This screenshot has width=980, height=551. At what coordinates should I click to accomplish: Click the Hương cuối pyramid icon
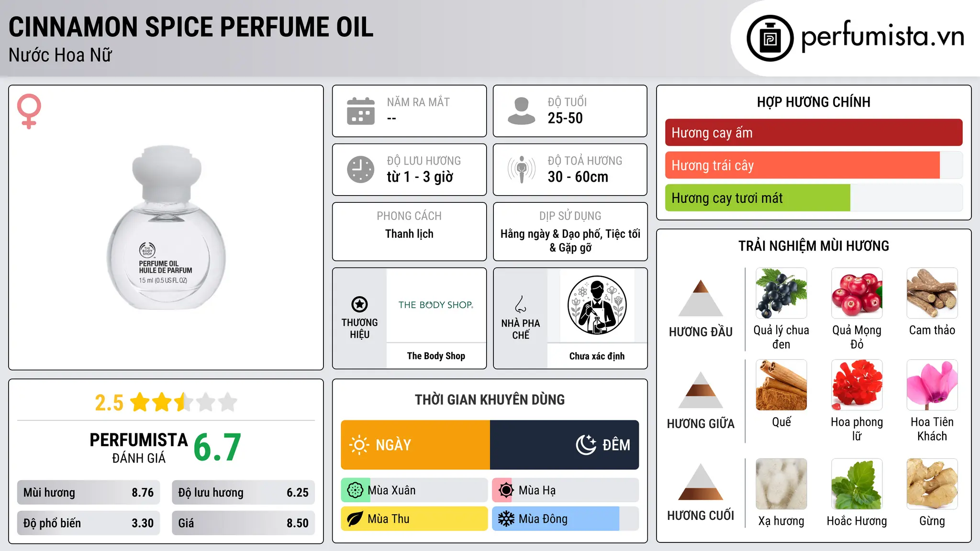click(x=701, y=482)
